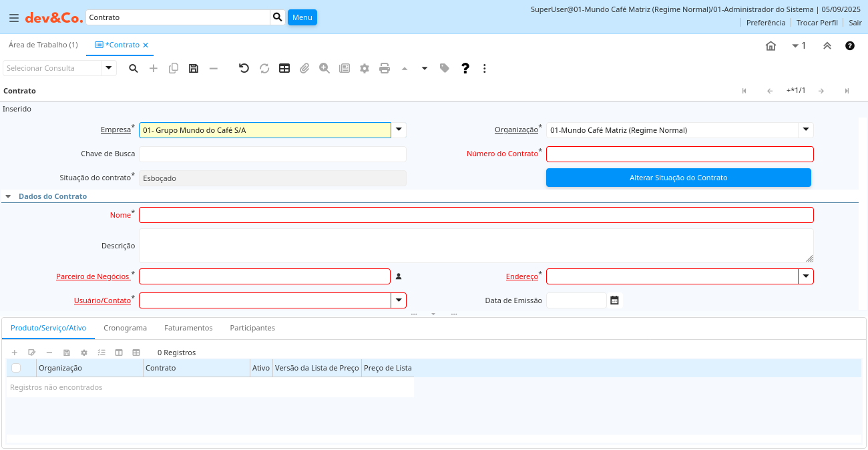Click the home icon at top right
Image resolution: width=868 pixels, height=450 pixels.
tap(771, 45)
